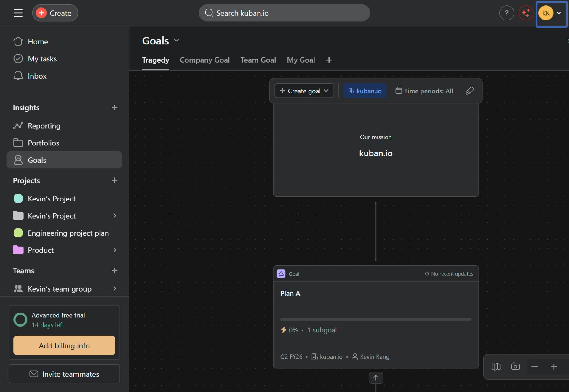Screen dimensions: 569x392
Task: Open the hamburger navigation menu
Action: click(x=18, y=13)
